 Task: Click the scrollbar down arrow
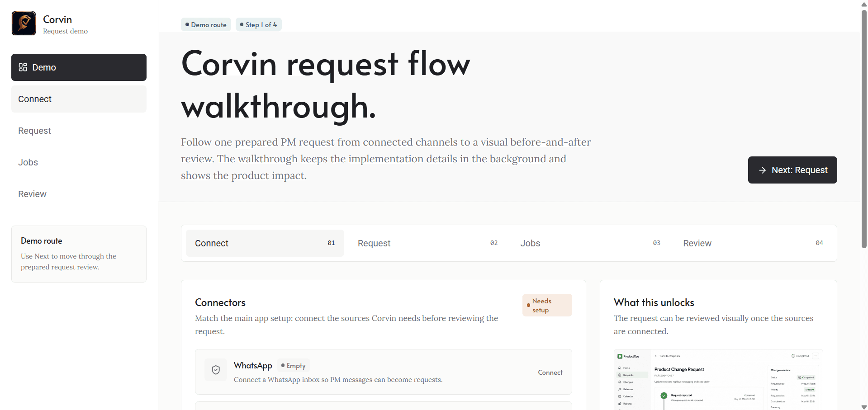pos(864,406)
